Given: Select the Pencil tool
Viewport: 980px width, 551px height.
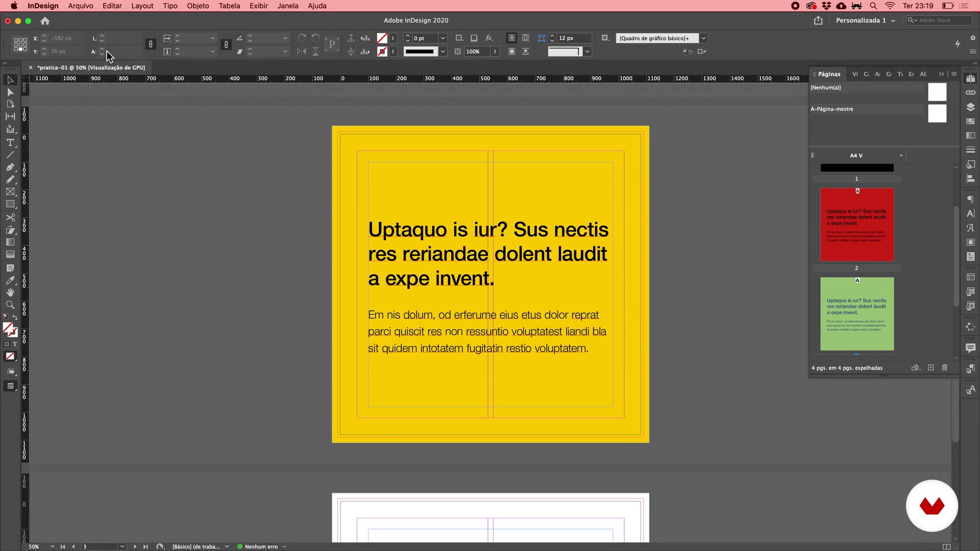Looking at the screenshot, I should click(x=10, y=179).
